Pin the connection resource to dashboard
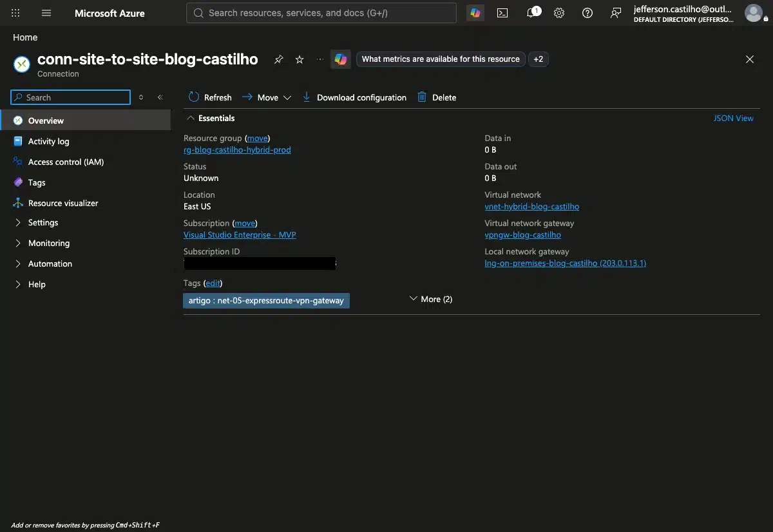Image resolution: width=773 pixels, height=532 pixels. (x=279, y=59)
